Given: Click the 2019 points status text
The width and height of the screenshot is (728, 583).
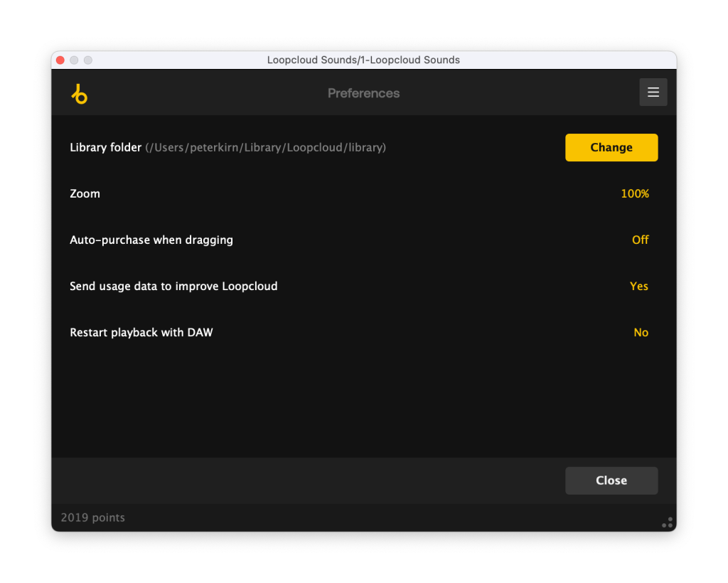Looking at the screenshot, I should click(92, 518).
